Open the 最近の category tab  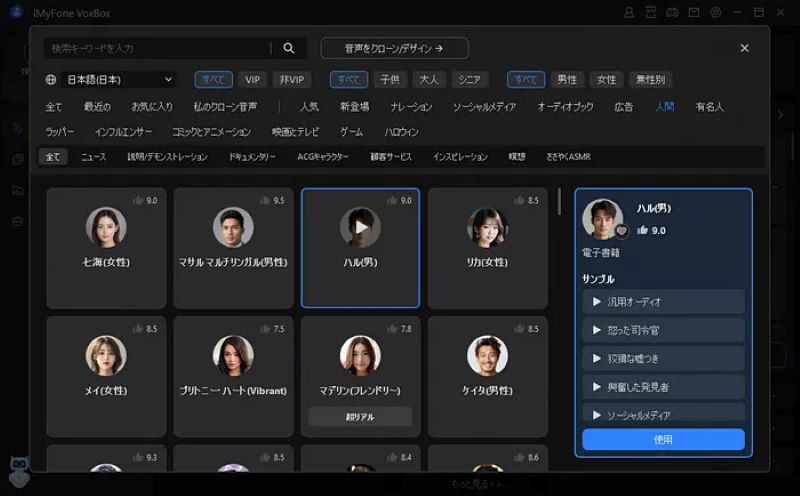point(97,107)
